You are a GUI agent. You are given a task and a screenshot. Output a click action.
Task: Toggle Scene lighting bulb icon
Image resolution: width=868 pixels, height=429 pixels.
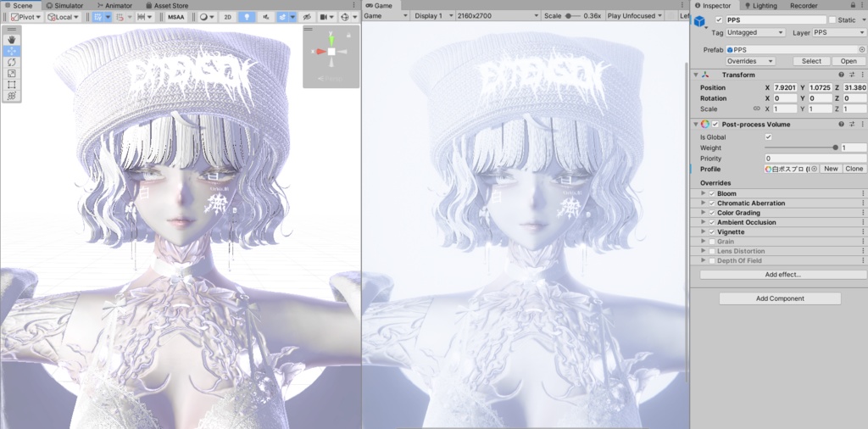[247, 17]
